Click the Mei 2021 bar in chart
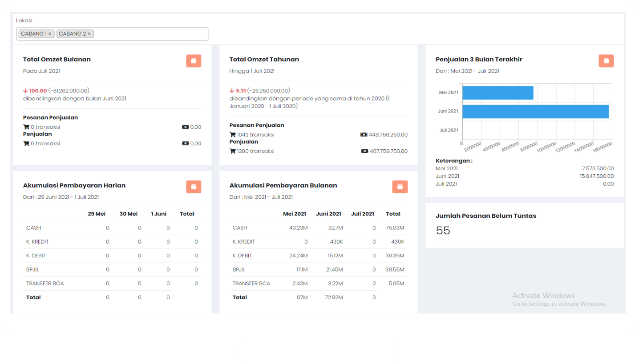Screen dimensions: 639x364 tap(497, 93)
